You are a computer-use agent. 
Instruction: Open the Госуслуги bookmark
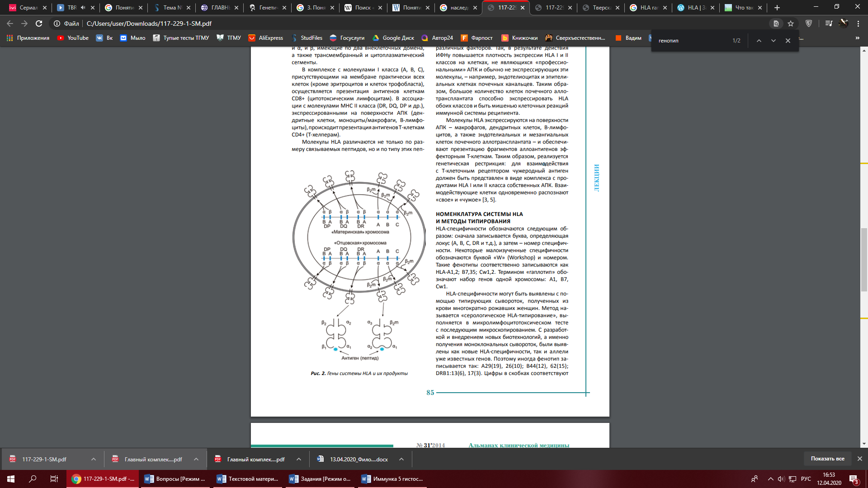click(x=347, y=38)
